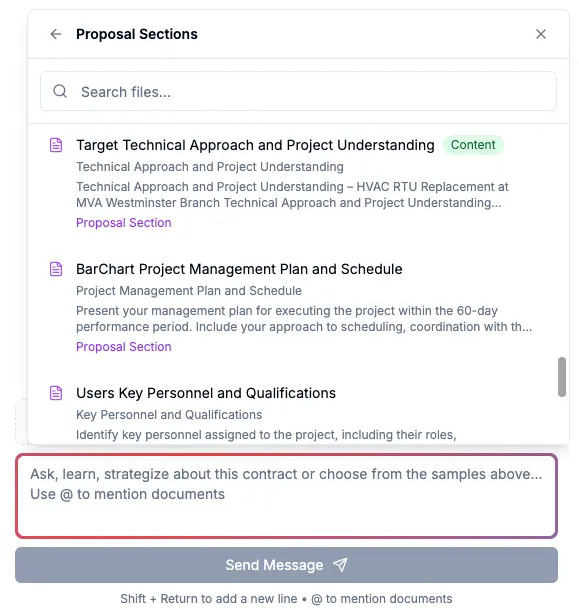The height and width of the screenshot is (610, 579).
Task: Click the contract question message box
Action: click(x=286, y=496)
